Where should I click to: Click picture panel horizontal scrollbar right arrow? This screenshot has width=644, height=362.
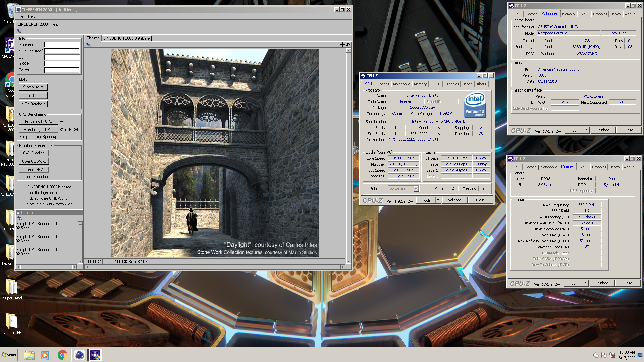click(x=343, y=267)
